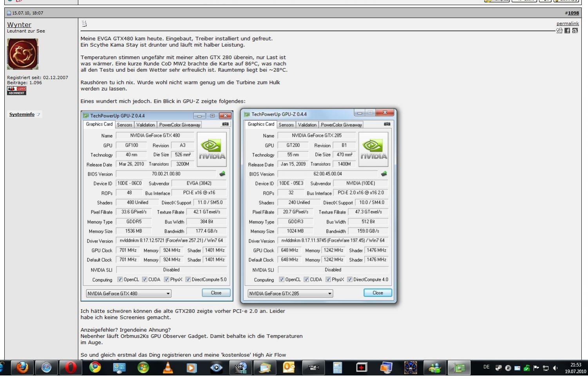This screenshot has height=379, width=588.
Task: Select Graphics Card tab in GTX 480 window
Action: pyautogui.click(x=99, y=124)
